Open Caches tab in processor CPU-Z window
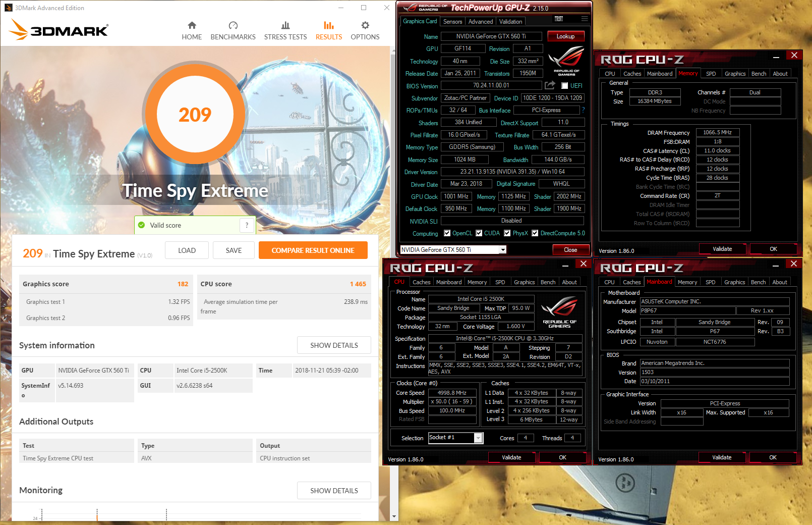 point(422,282)
